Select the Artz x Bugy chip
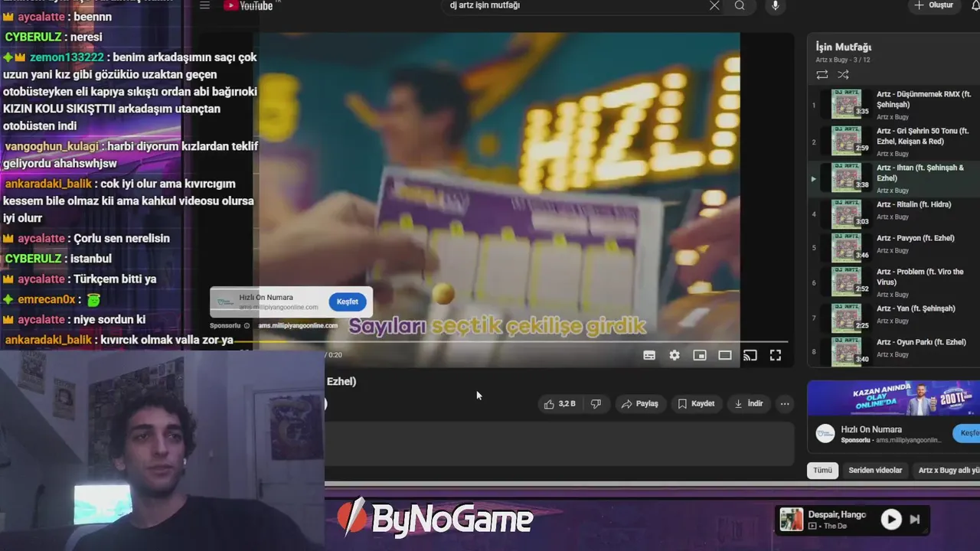The image size is (980, 551). (948, 471)
